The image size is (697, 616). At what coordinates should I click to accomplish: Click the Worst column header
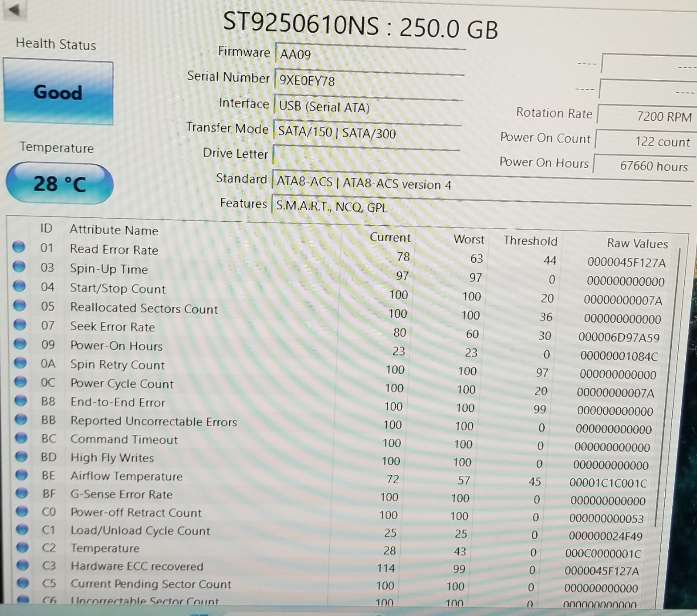(469, 239)
